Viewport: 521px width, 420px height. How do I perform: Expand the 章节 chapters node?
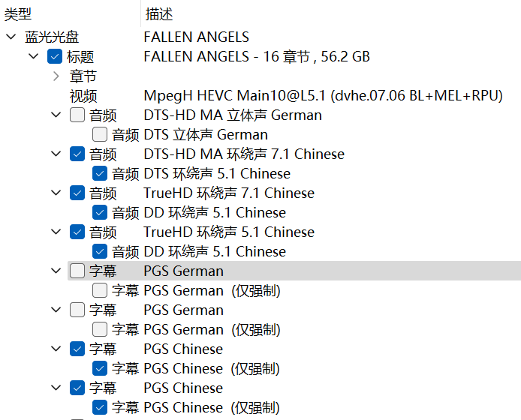pyautogui.click(x=56, y=76)
